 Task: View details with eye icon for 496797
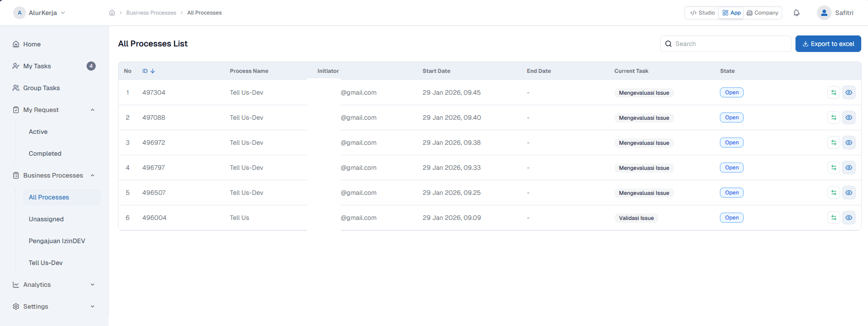pyautogui.click(x=848, y=168)
